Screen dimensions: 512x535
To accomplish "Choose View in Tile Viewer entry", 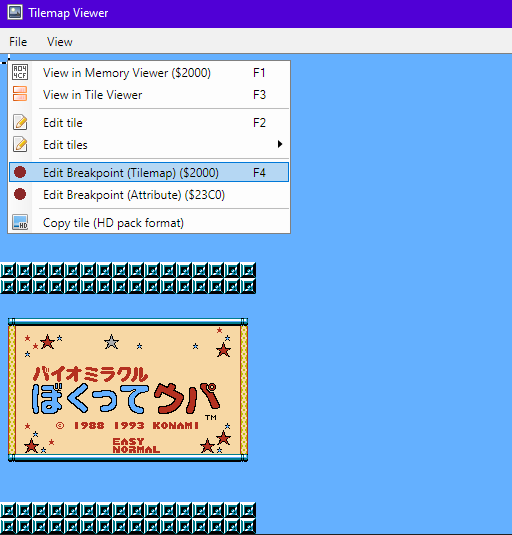I will pos(149,95).
